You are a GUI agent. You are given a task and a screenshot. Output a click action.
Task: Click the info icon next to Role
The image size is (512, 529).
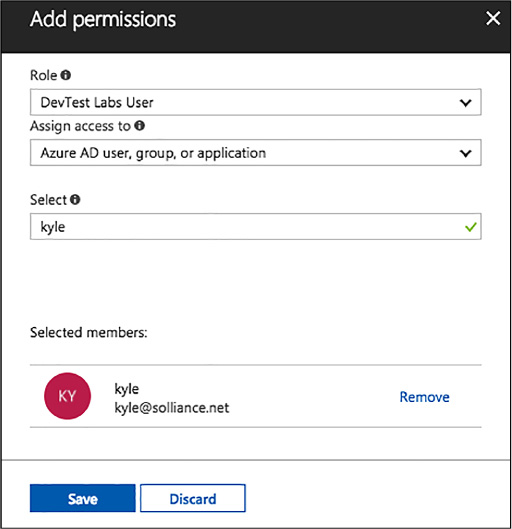[66, 75]
